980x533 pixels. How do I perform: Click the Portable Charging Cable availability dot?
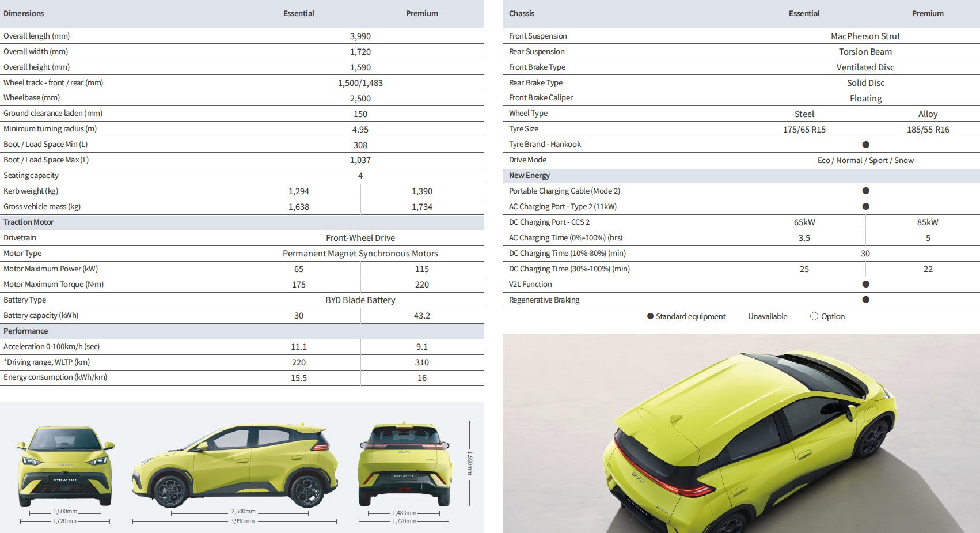coord(865,191)
